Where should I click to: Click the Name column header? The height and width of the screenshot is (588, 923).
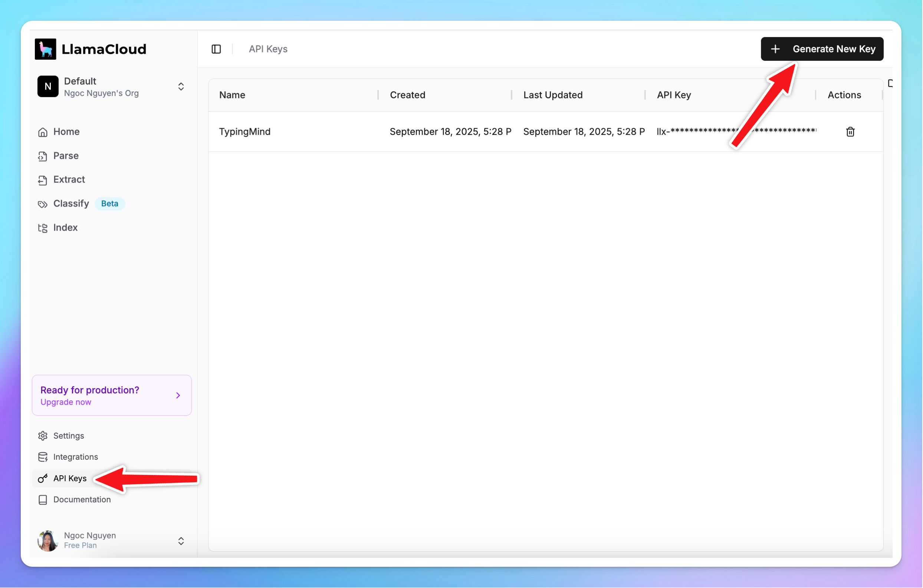pos(232,95)
